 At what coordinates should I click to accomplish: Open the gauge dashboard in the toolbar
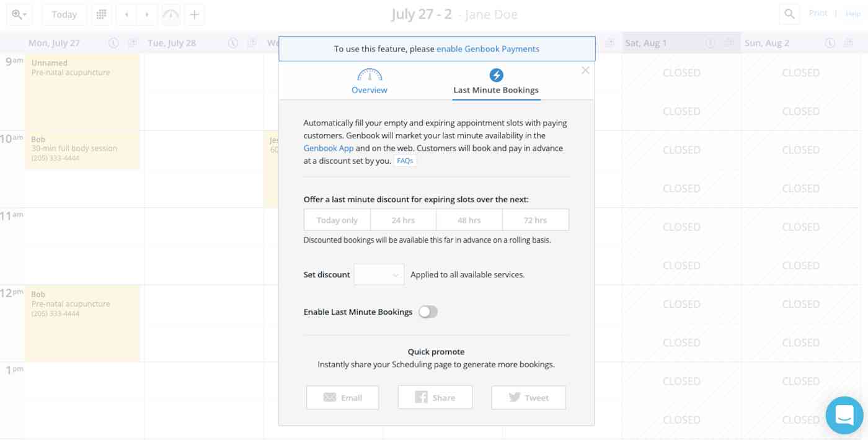(170, 14)
